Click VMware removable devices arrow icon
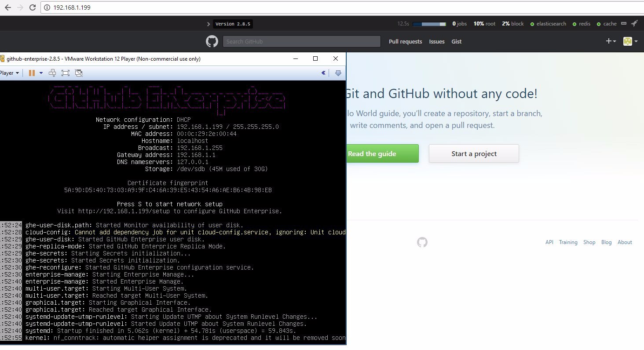 338,73
